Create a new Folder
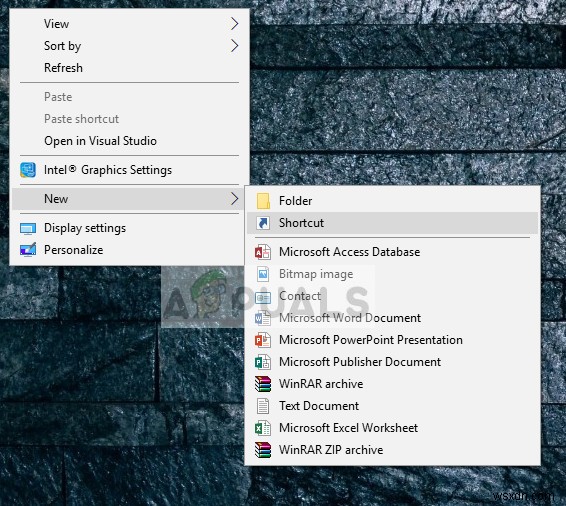This screenshot has width=566, height=506. coord(393,201)
